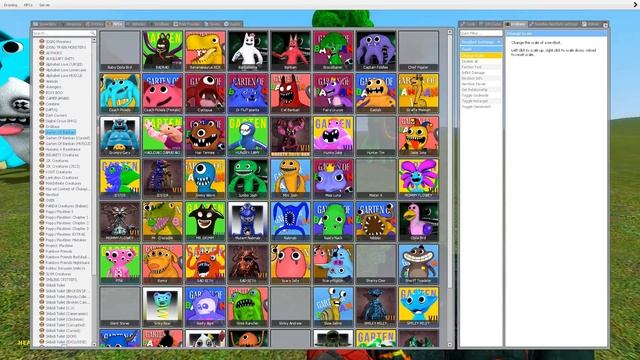This screenshot has width=640, height=360.
Task: Open the NPCs menu in top bar
Action: [28, 5]
